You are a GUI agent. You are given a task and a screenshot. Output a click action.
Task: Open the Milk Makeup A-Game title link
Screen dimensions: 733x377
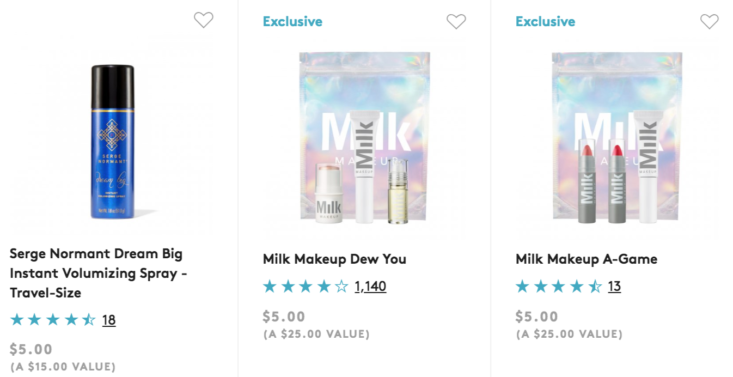(586, 259)
